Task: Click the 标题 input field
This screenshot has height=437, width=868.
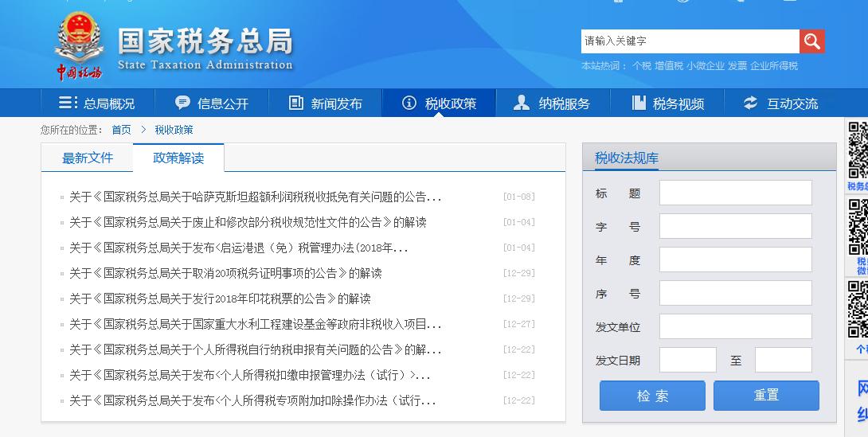Action: (x=736, y=193)
